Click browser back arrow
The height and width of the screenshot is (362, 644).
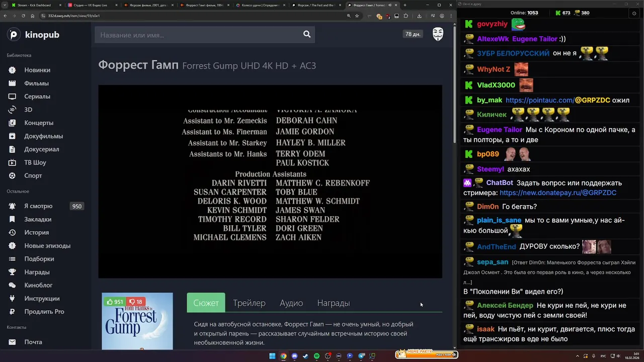tap(6, 16)
